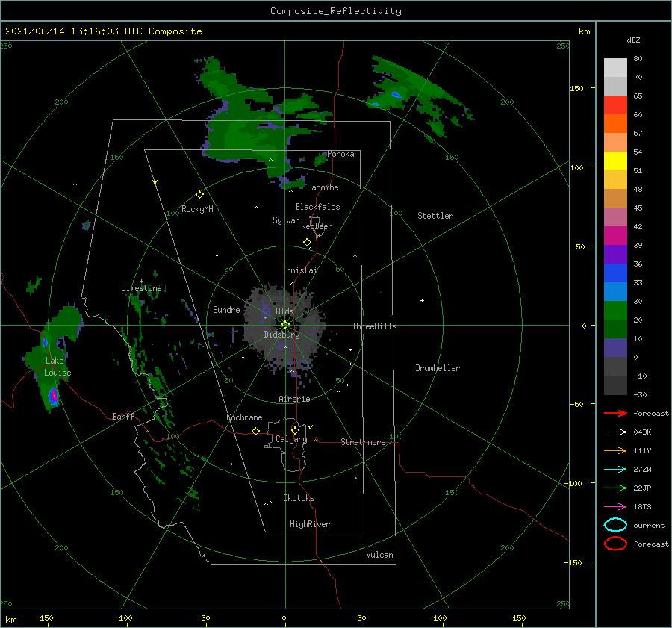672x628 pixels.
Task: Select the white 04DK arrow legend icon
Action: [615, 432]
